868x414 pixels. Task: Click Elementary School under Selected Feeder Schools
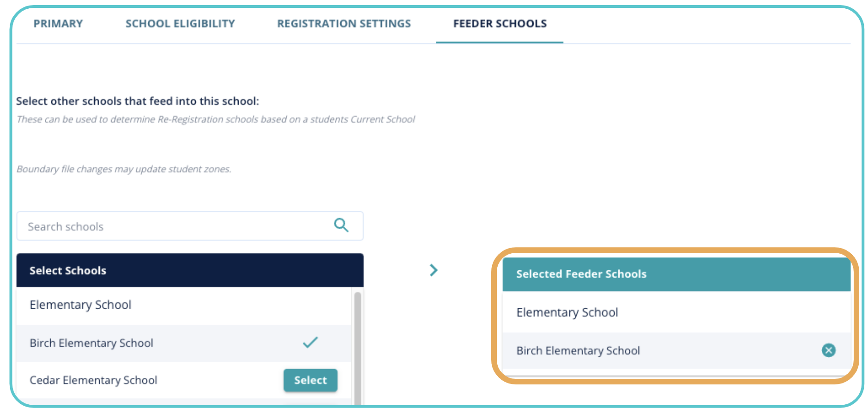coord(567,312)
